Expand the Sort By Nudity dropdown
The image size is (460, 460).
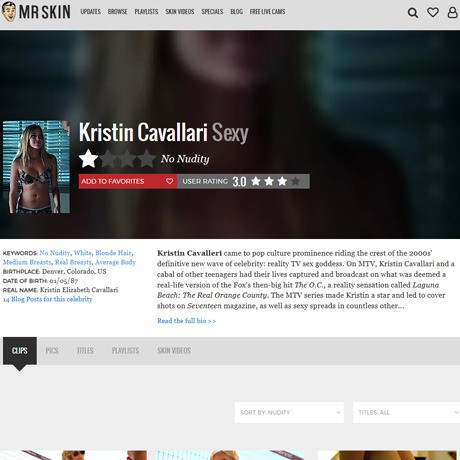click(289, 412)
